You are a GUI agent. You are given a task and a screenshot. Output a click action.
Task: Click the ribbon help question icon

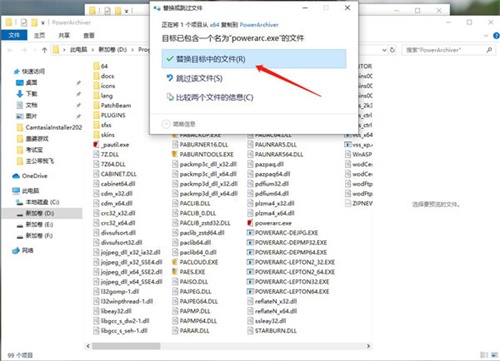coord(496,35)
